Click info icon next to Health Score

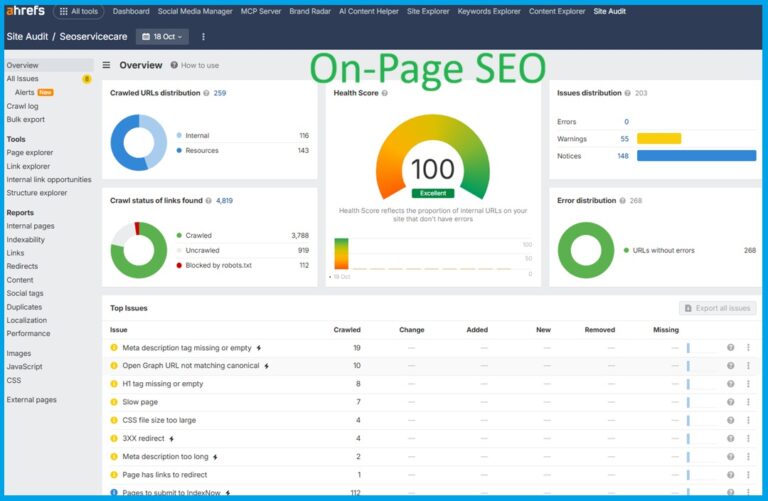[x=384, y=93]
